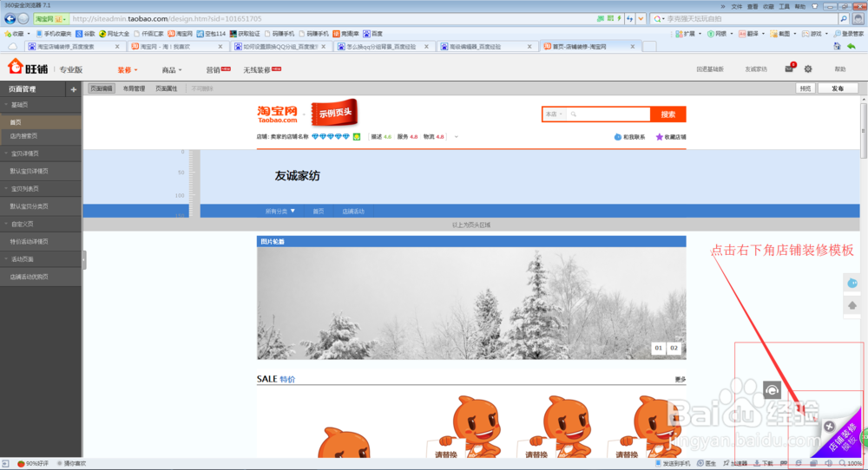Switch to the 页面编辑 tab
This screenshot has width=868, height=470.
tap(102, 88)
